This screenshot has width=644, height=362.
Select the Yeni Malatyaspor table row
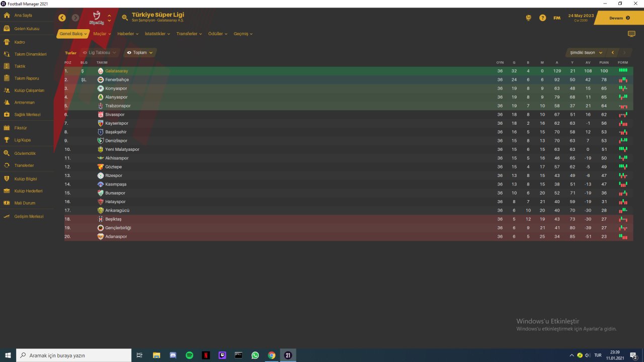point(349,149)
